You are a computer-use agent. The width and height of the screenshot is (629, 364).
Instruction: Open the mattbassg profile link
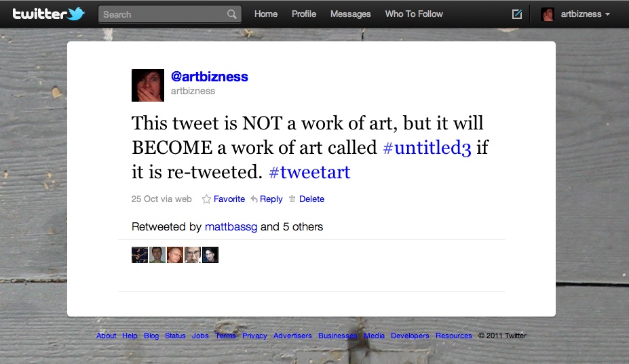[231, 227]
